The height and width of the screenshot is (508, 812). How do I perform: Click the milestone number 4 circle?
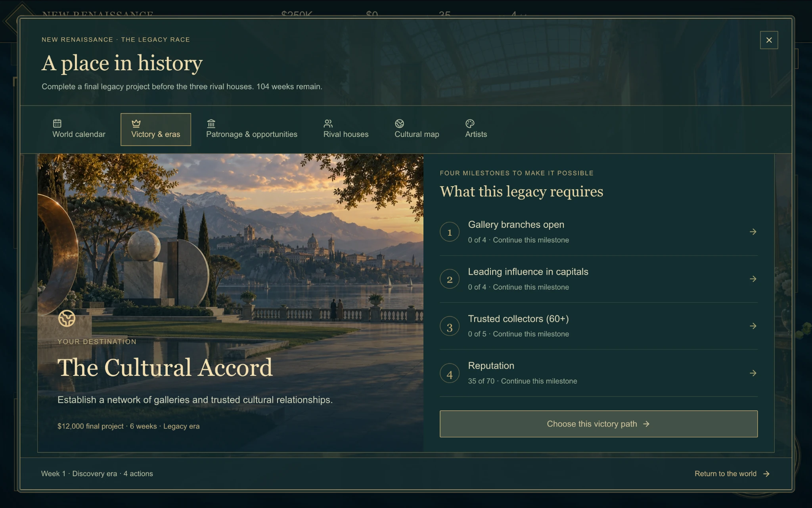coord(450,373)
